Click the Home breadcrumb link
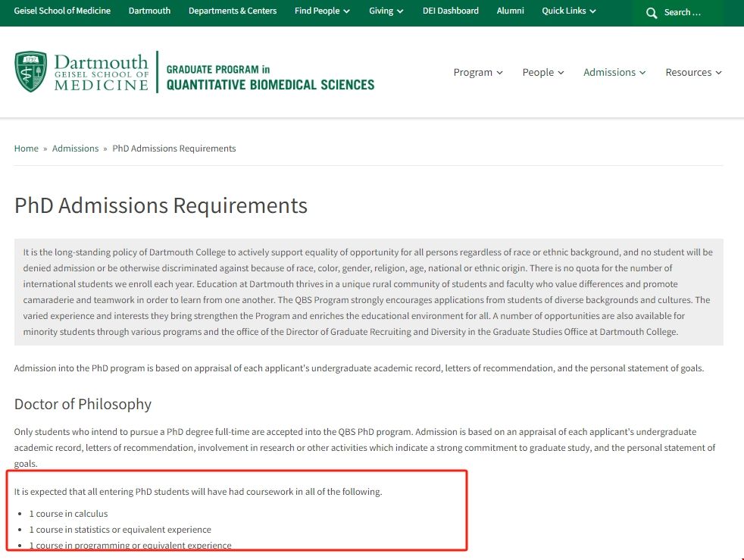 tap(26, 149)
